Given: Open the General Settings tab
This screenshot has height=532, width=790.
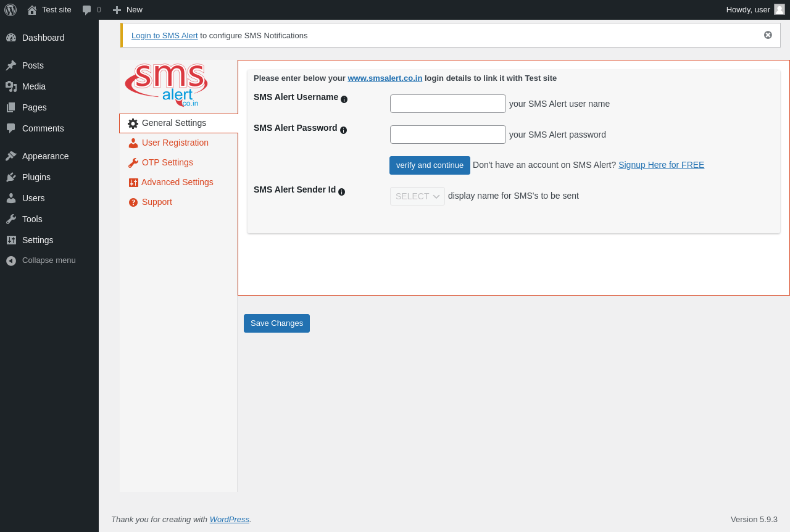Looking at the screenshot, I should tap(178, 123).
